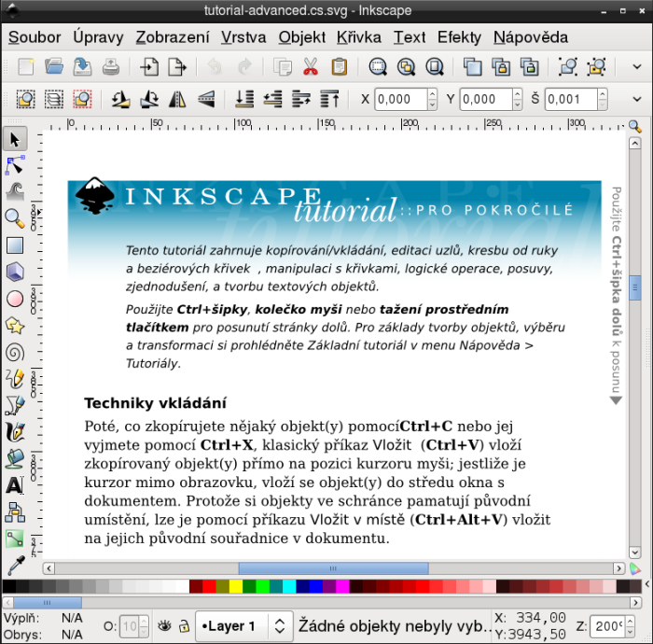Expand the commands bar overflow chevron
The width and height of the screenshot is (653, 644).
[637, 66]
